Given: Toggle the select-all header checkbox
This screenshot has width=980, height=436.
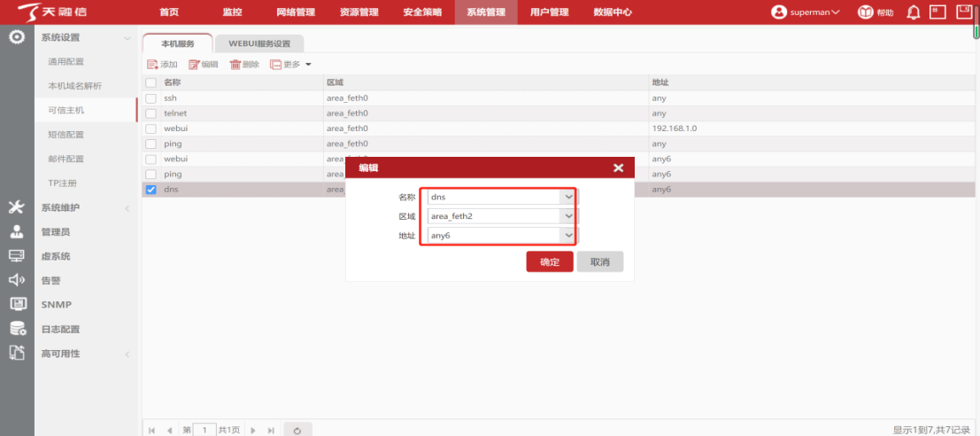Looking at the screenshot, I should click(150, 82).
